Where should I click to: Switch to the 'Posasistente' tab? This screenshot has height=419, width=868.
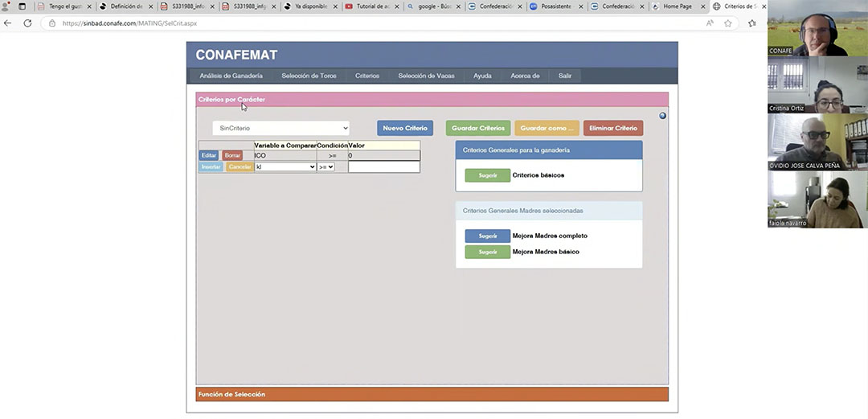click(x=555, y=6)
